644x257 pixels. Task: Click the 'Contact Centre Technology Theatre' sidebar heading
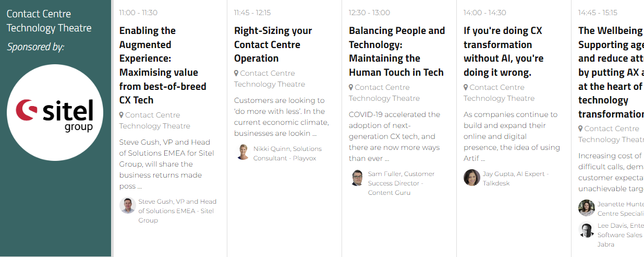point(49,21)
